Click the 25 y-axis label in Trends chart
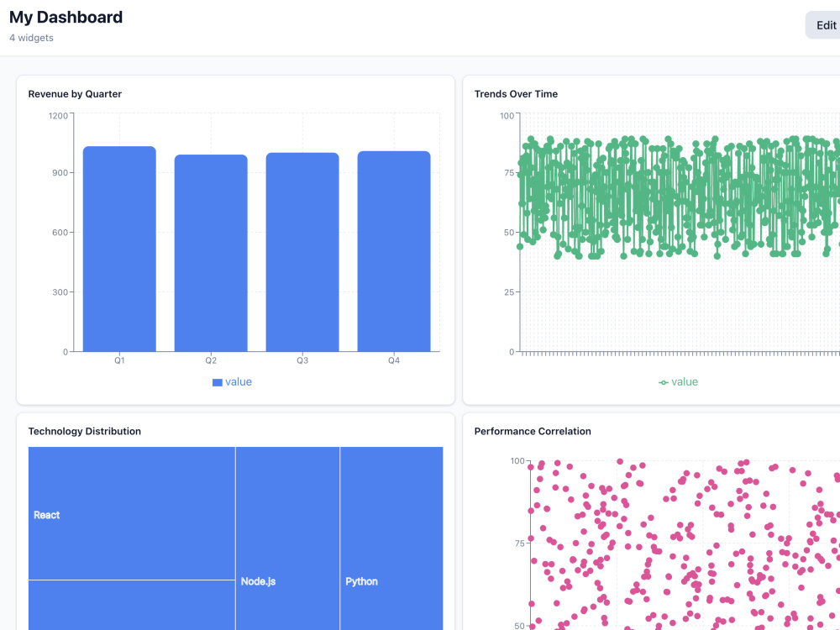This screenshot has width=840, height=630. [x=509, y=292]
